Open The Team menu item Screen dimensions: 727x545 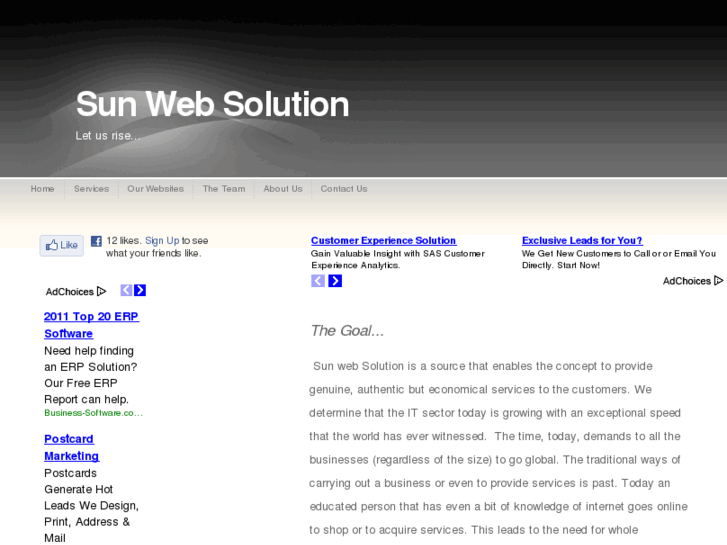[x=224, y=189]
